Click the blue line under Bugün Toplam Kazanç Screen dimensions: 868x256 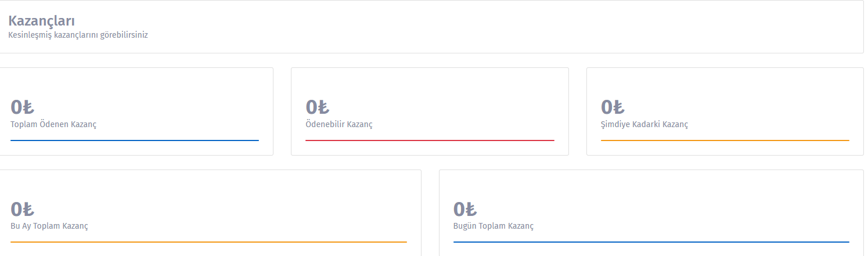click(x=651, y=242)
